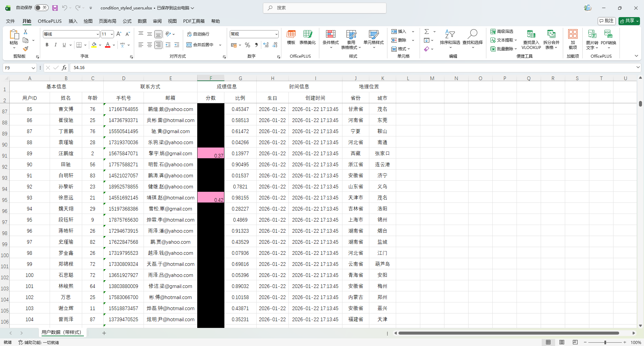
Task: Click the insert function fx icon
Action: pos(64,68)
